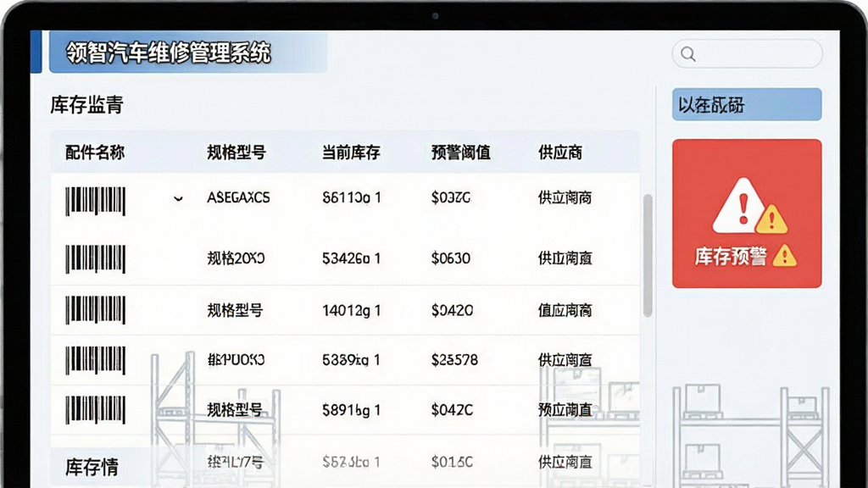
Task: Click the 领智汽车维修管理系统 title banner
Action: 188,52
